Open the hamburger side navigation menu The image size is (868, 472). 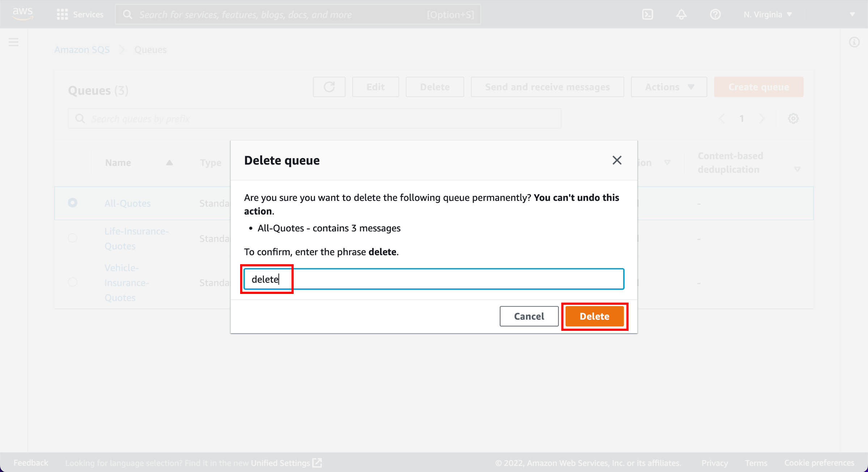pyautogui.click(x=14, y=42)
